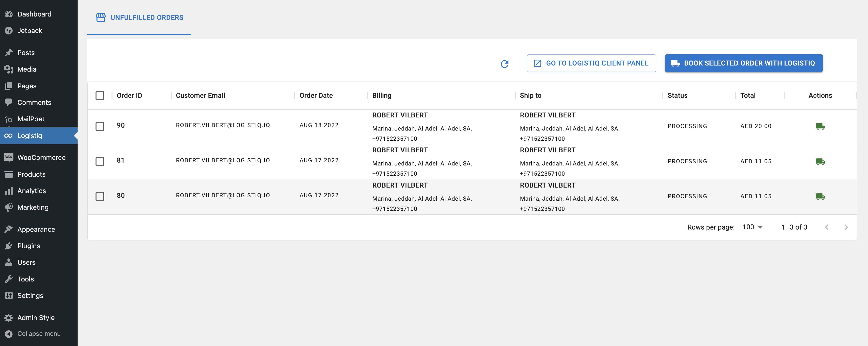
Task: Sort by the Customer Email column header
Action: [x=201, y=95]
